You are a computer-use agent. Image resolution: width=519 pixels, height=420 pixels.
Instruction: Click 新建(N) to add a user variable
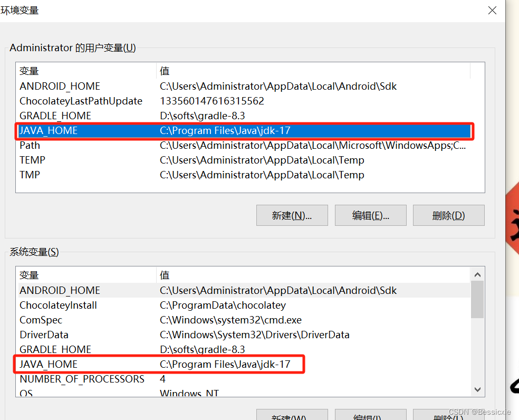coord(292,215)
